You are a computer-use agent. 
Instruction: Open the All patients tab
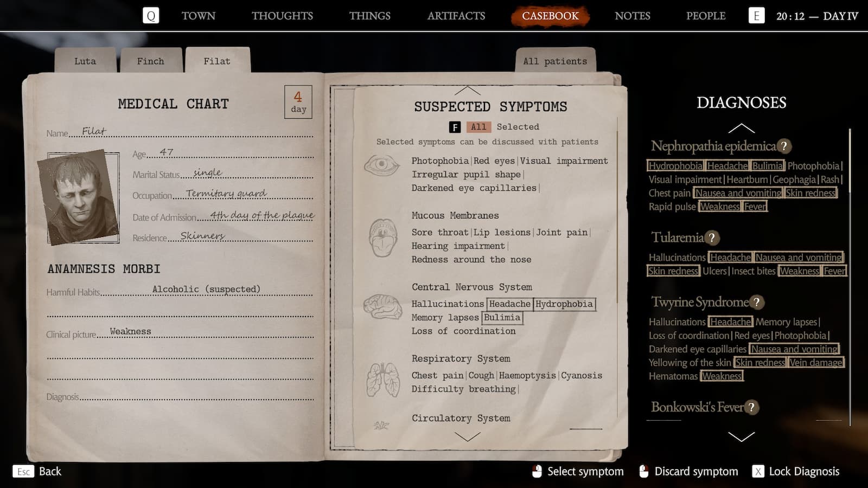555,61
